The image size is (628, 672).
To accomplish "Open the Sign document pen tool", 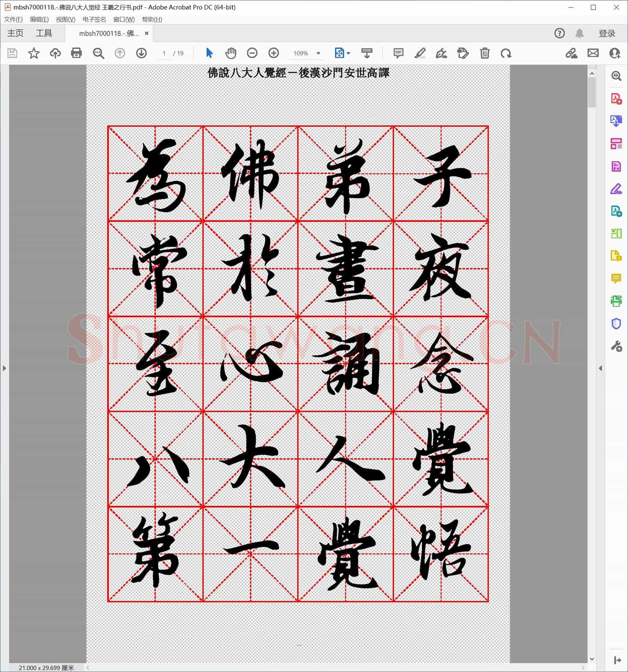I will coord(441,53).
